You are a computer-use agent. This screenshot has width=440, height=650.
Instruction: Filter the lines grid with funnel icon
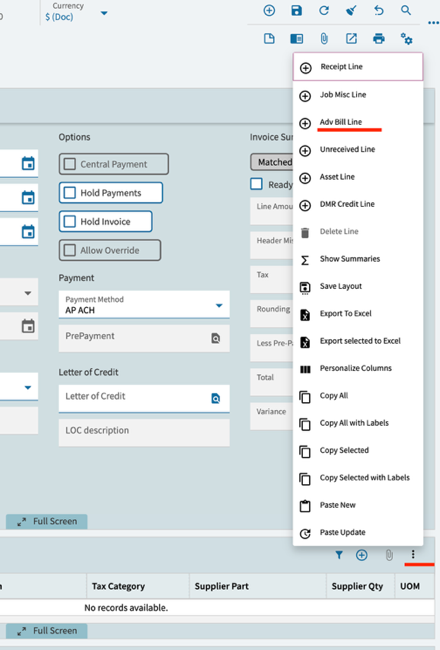(x=339, y=555)
